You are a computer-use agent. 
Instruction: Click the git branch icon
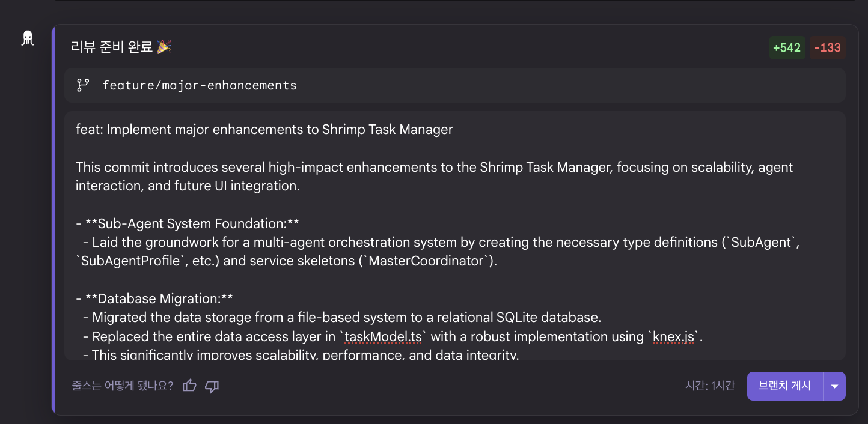pos(83,85)
